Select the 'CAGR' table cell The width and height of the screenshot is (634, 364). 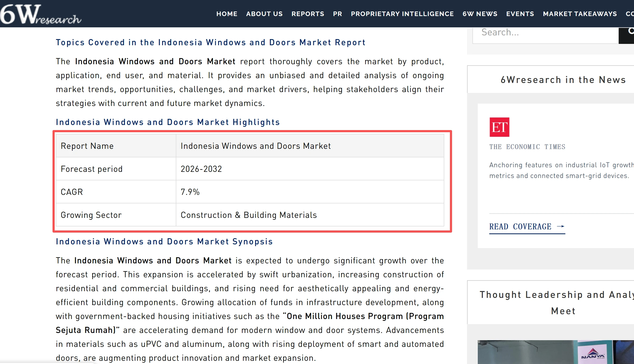click(116, 192)
